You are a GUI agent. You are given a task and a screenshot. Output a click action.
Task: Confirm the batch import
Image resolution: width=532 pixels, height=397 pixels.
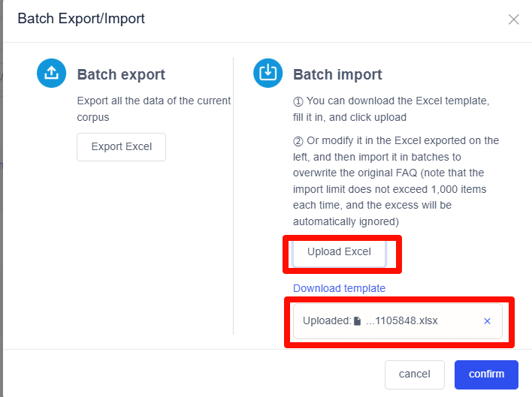(x=486, y=374)
